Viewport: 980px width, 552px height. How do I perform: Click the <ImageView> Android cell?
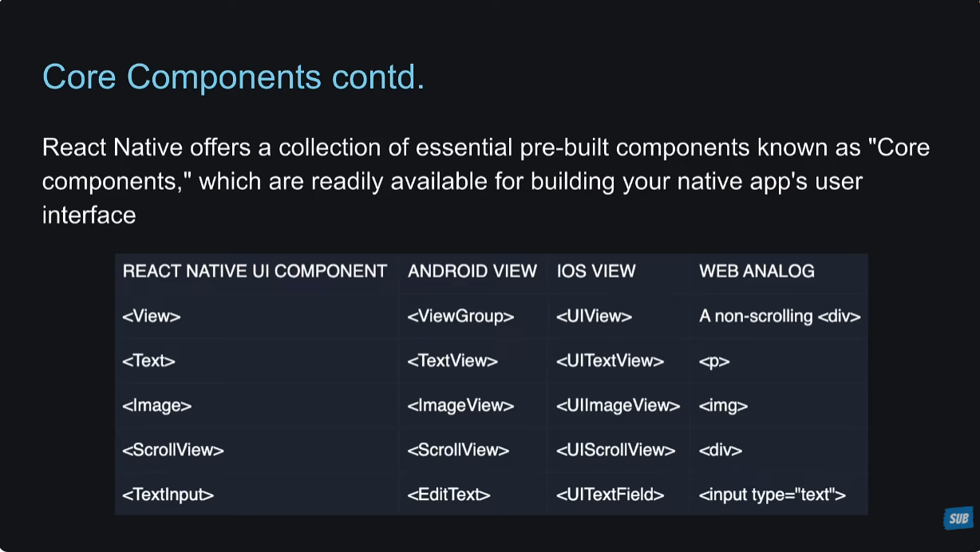460,405
